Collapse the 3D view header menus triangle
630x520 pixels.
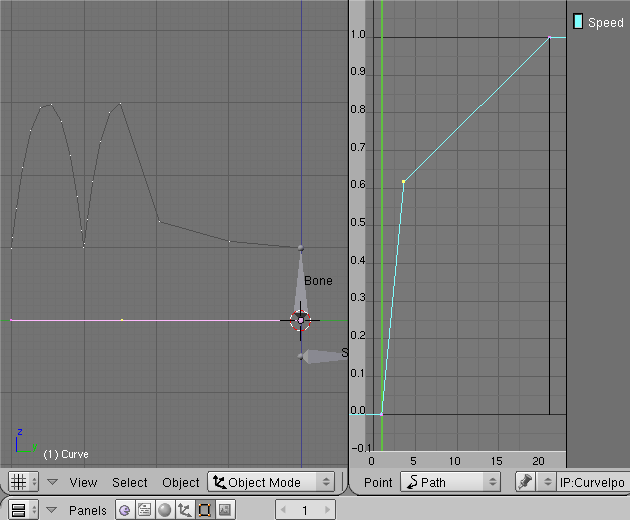click(x=52, y=482)
